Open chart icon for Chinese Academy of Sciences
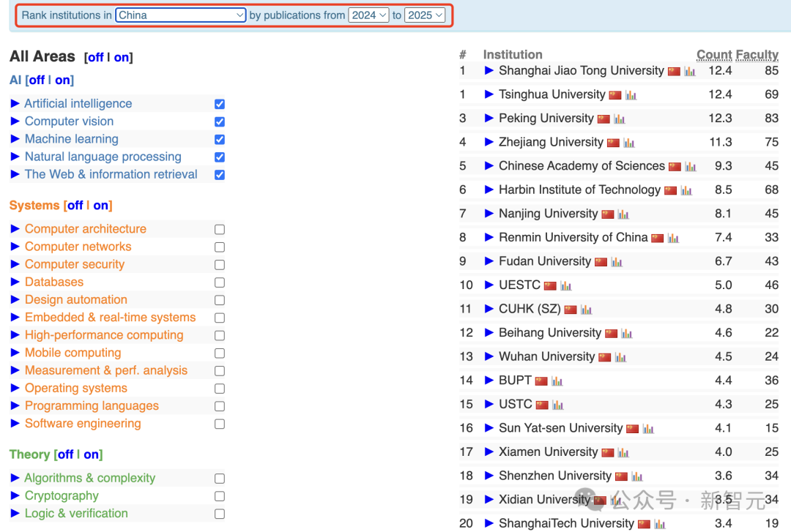This screenshot has height=532, width=791. 691,166
